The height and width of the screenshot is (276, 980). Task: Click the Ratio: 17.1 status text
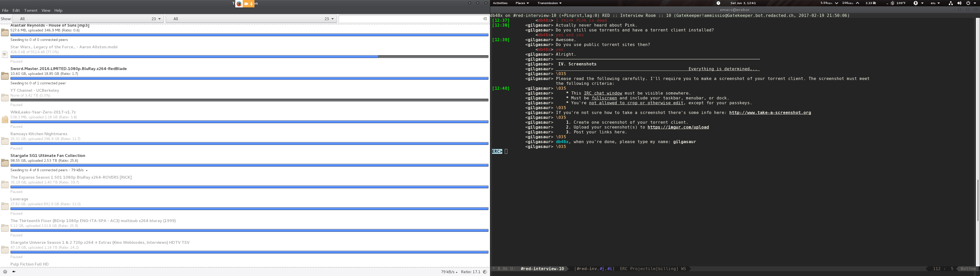(471, 272)
